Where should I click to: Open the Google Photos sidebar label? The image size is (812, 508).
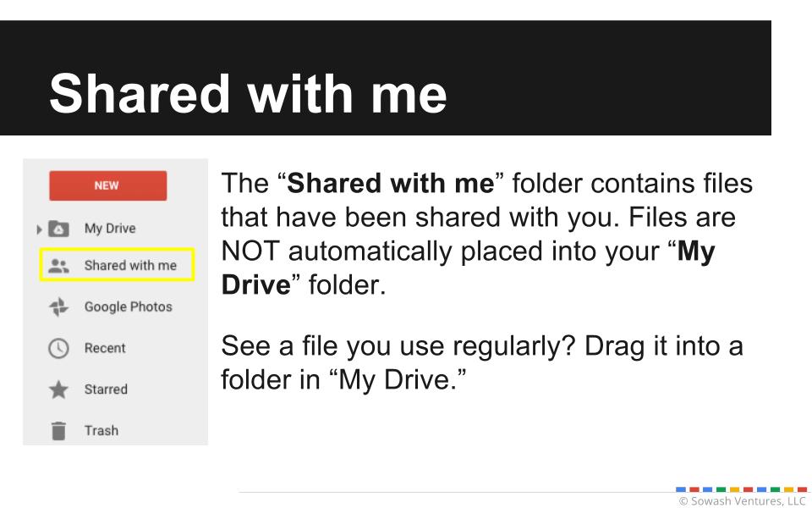128,307
